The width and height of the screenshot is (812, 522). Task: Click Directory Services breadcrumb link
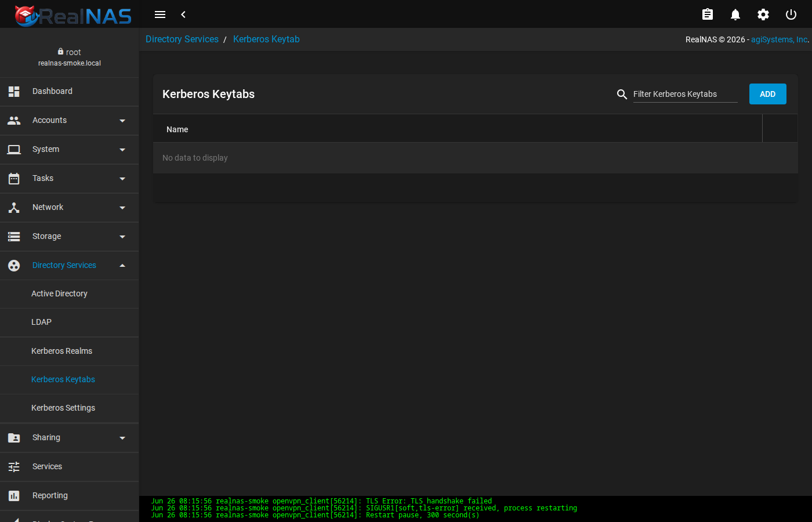coord(182,39)
